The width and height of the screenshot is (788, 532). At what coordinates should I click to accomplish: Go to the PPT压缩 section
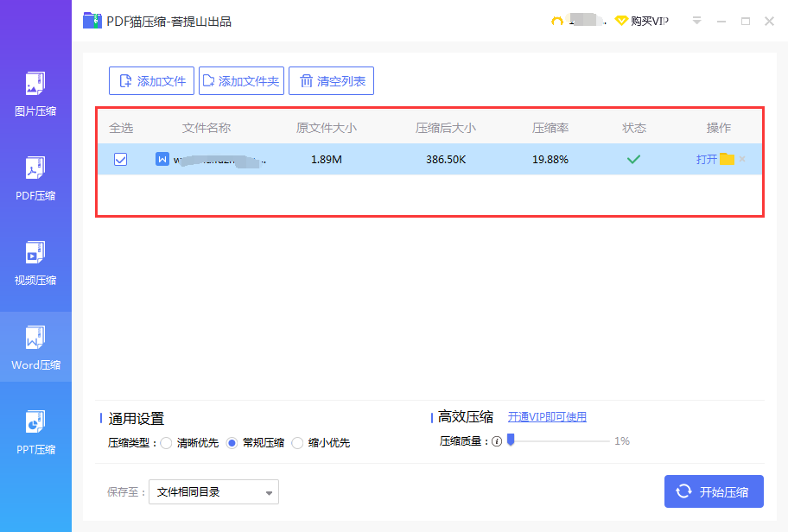[x=35, y=433]
